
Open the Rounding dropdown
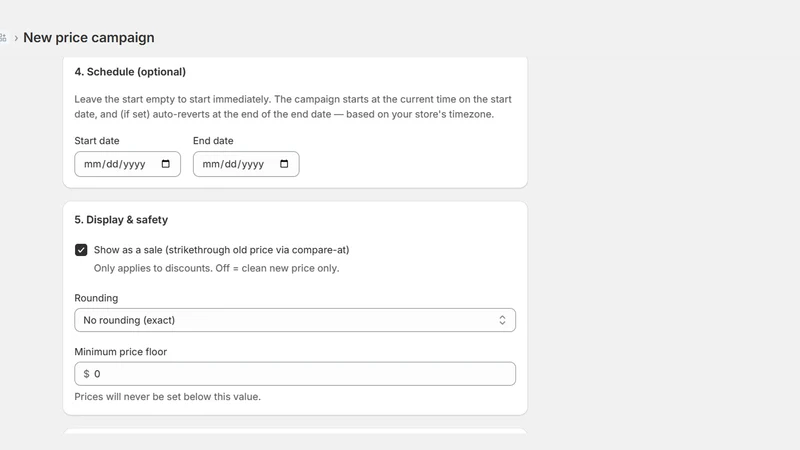click(295, 320)
